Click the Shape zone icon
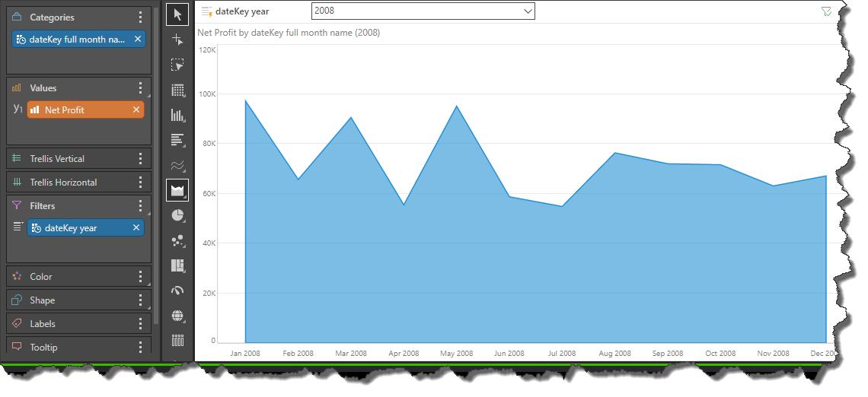868x397 pixels. [17, 300]
